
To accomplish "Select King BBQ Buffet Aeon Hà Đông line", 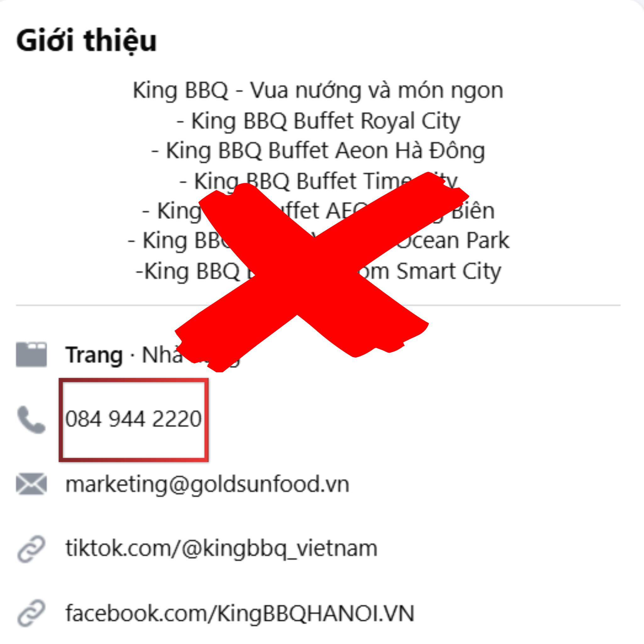I will [318, 151].
